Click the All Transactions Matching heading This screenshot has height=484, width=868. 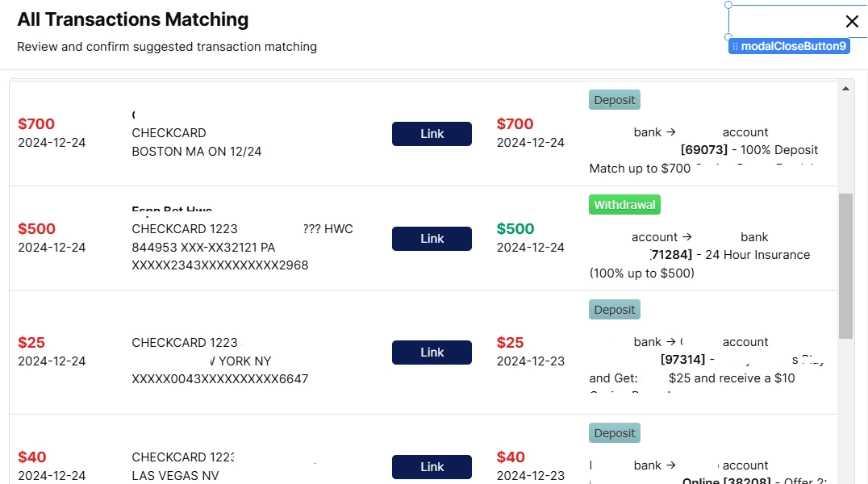click(133, 19)
